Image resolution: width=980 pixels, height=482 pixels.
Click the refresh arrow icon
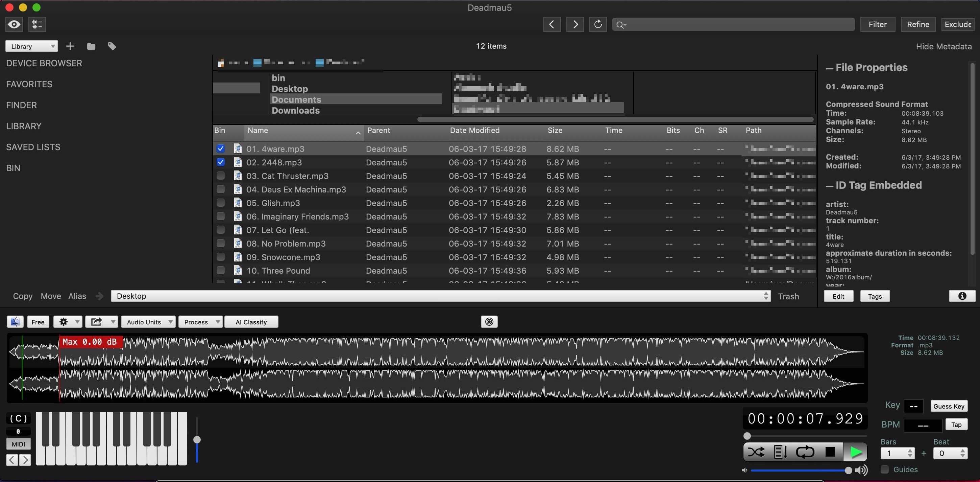pyautogui.click(x=598, y=24)
